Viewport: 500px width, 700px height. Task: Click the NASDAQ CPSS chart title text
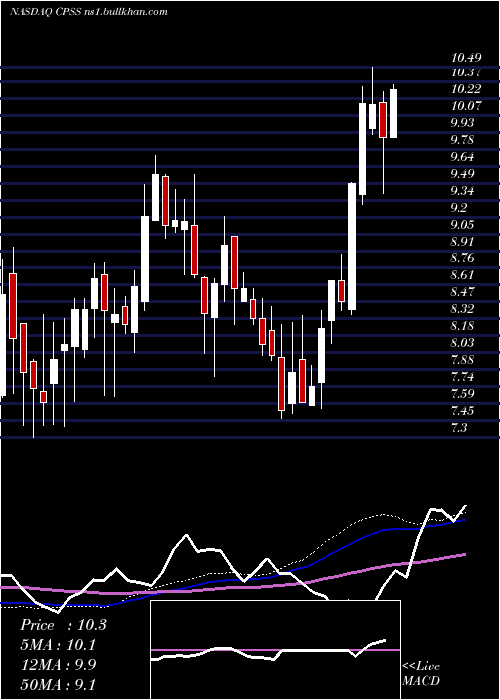pos(89,12)
